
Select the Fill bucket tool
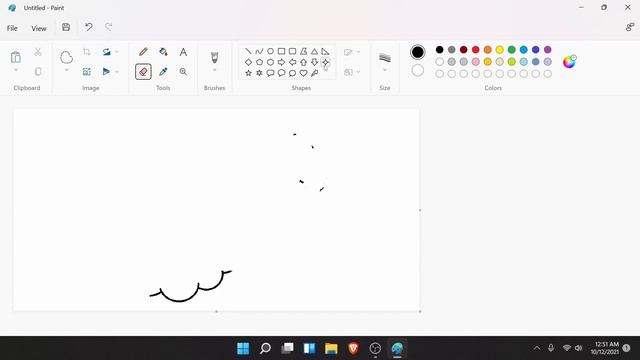point(163,52)
